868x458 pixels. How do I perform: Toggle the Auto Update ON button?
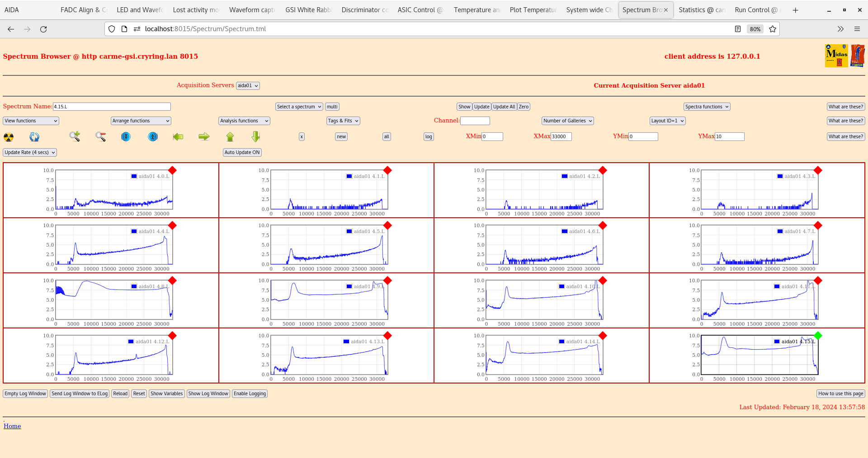(x=242, y=153)
